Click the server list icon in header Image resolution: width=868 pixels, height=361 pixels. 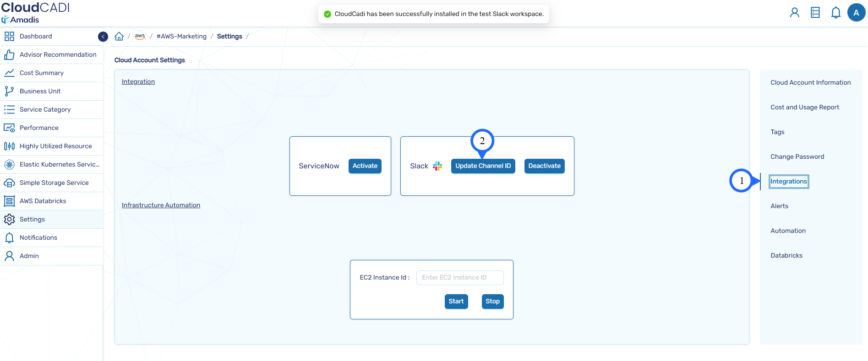coord(815,13)
